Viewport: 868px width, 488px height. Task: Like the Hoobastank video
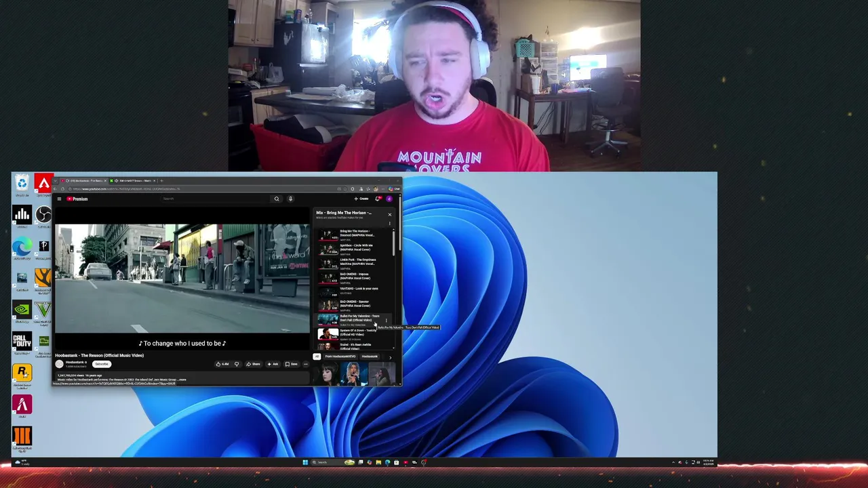click(222, 364)
